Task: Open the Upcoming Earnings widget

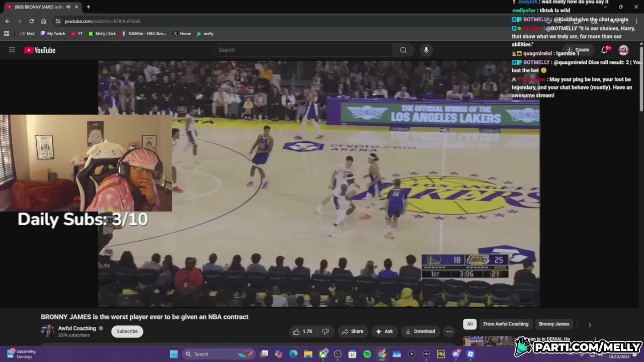Action: (x=21, y=354)
